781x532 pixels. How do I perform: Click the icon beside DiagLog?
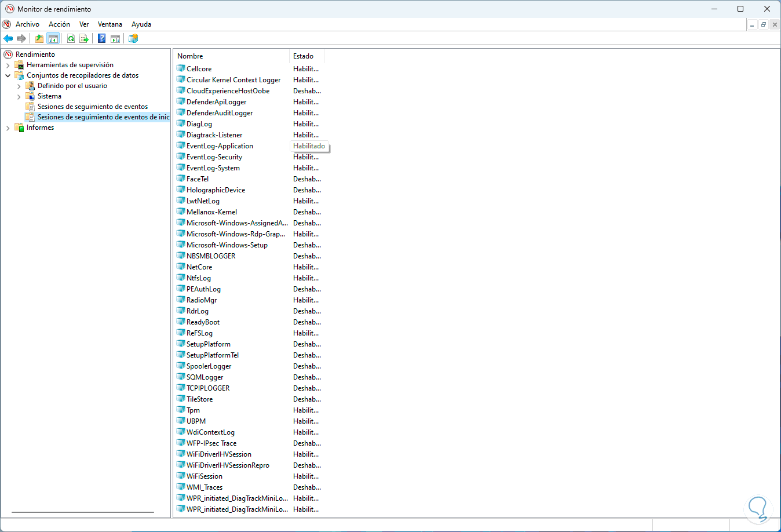181,124
